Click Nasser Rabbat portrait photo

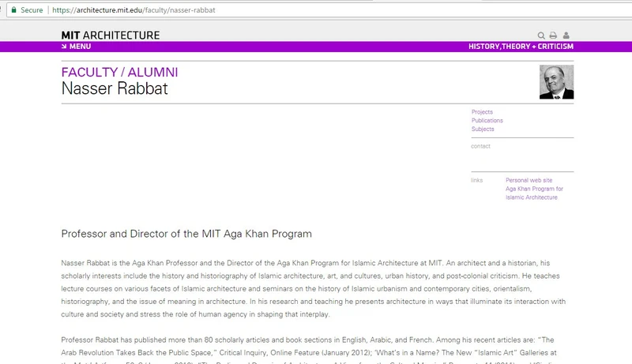coord(556,82)
